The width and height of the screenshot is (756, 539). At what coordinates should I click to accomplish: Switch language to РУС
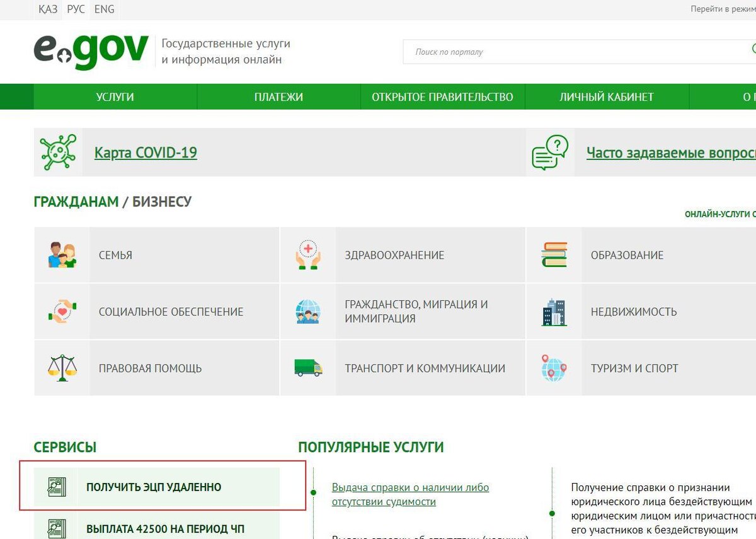[76, 9]
